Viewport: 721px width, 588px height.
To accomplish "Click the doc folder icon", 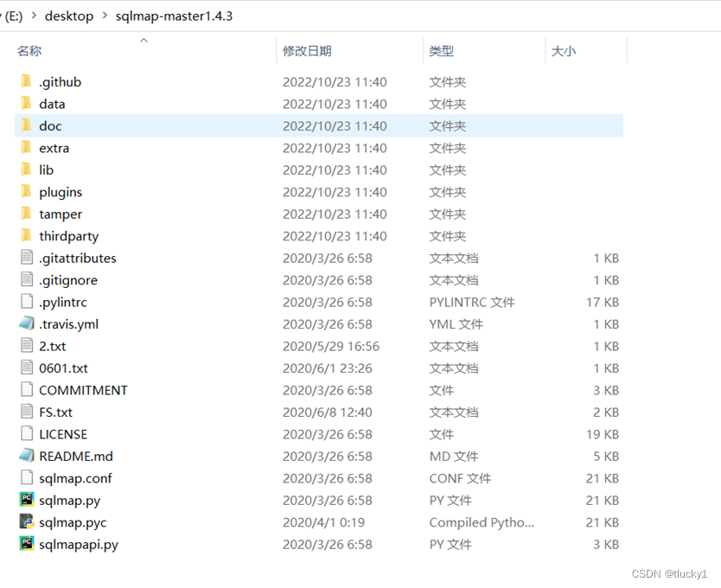I will click(26, 125).
